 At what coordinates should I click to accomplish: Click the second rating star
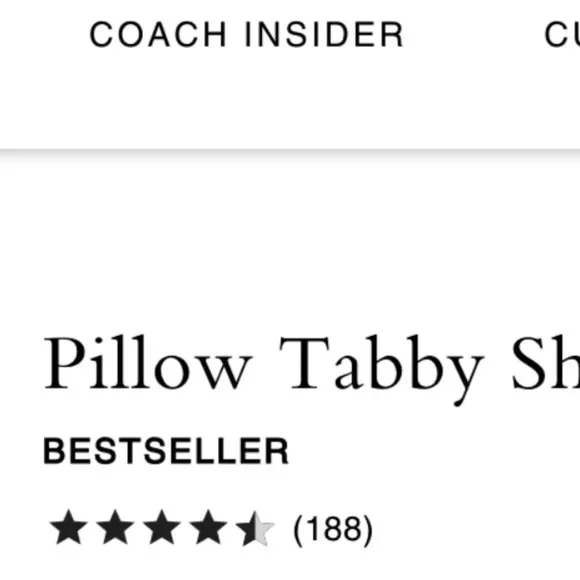[115, 527]
